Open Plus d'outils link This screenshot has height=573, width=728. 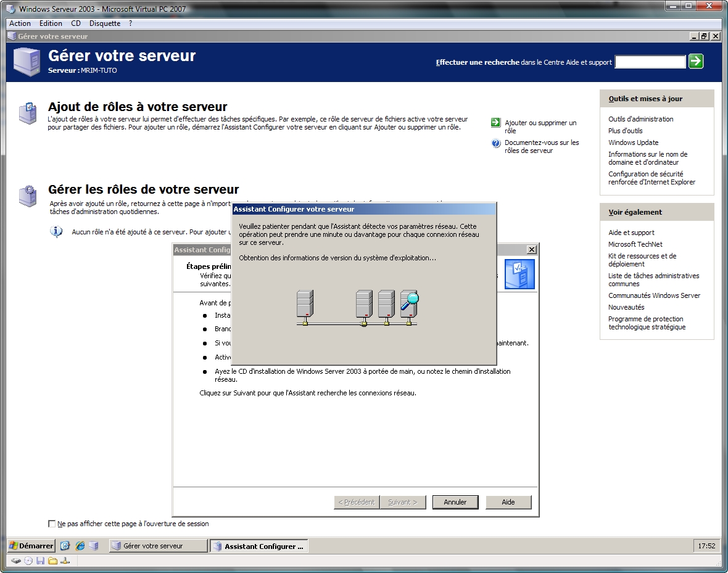(626, 131)
